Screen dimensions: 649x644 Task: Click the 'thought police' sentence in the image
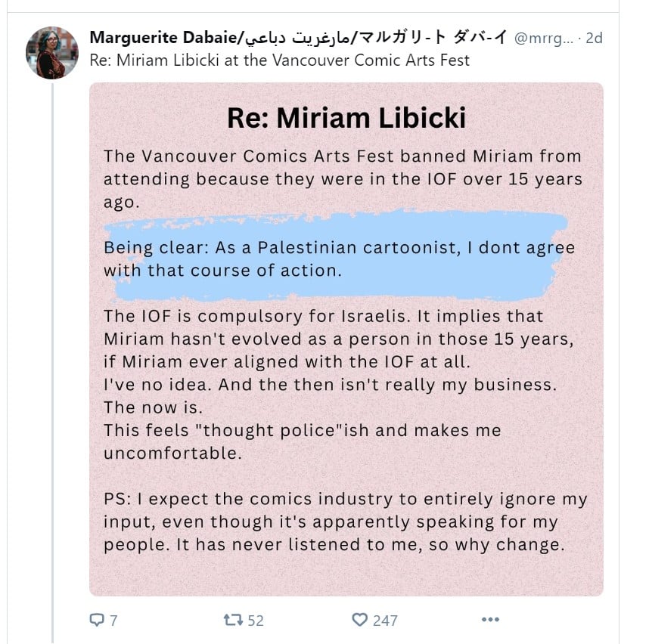pyautogui.click(x=302, y=441)
